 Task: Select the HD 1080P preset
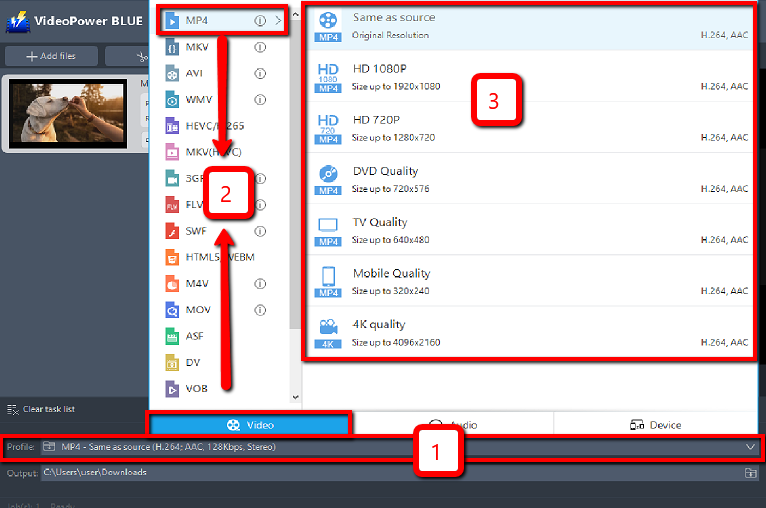[530, 77]
